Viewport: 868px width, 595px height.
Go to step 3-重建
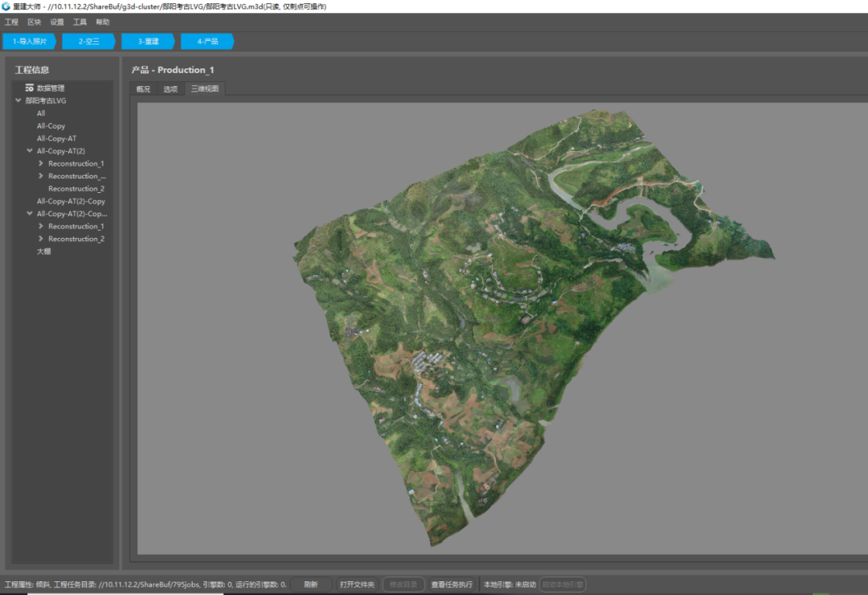point(148,41)
